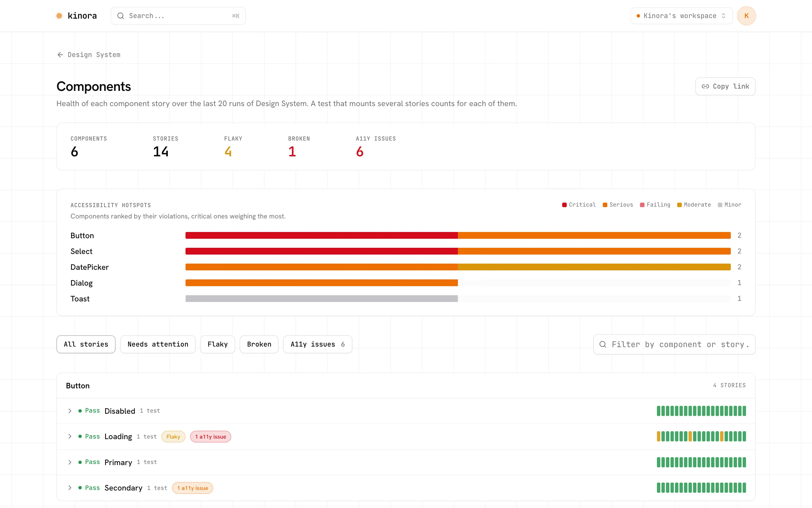Click the kinora logo dot
Image resolution: width=812 pixels, height=508 pixels.
[x=59, y=16]
